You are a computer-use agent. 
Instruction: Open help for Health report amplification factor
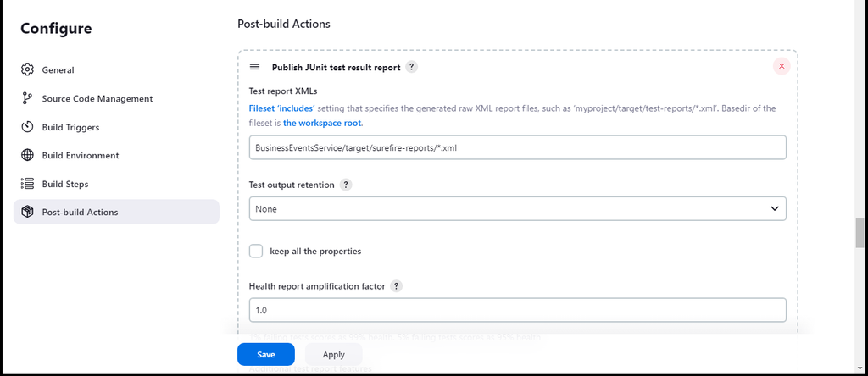[x=396, y=286]
